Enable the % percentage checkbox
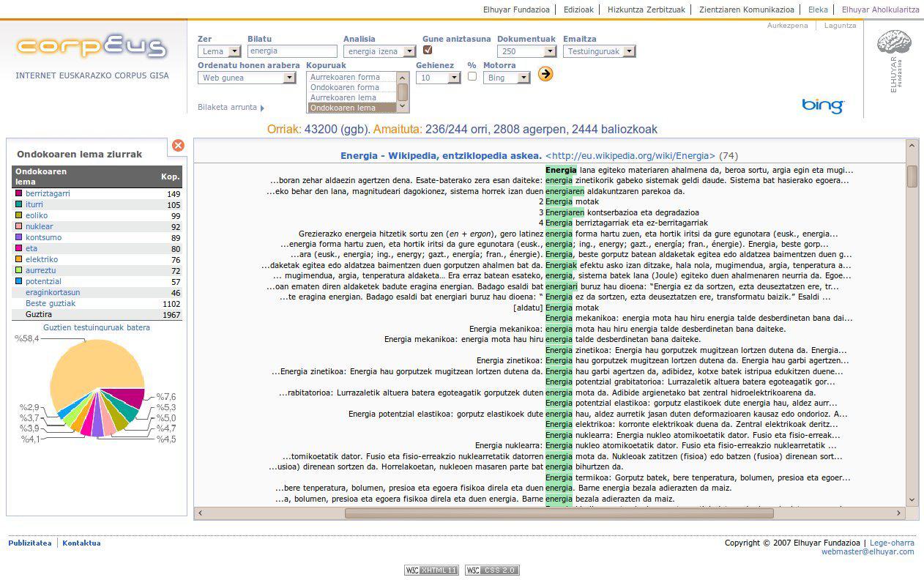Viewport: 924px width, 580px height. tap(472, 77)
